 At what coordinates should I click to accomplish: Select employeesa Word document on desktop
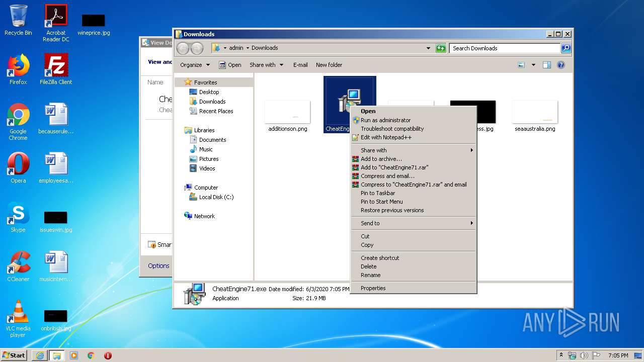point(56,168)
